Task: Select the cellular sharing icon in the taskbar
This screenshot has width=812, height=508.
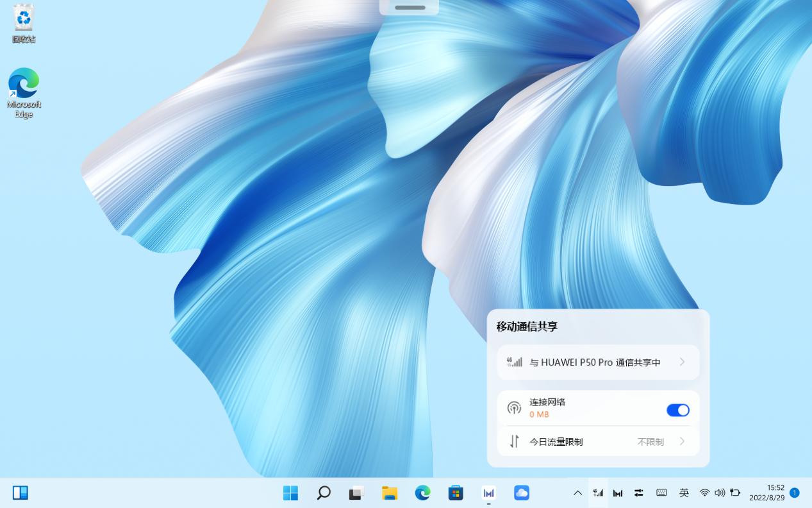Action: pyautogui.click(x=597, y=493)
